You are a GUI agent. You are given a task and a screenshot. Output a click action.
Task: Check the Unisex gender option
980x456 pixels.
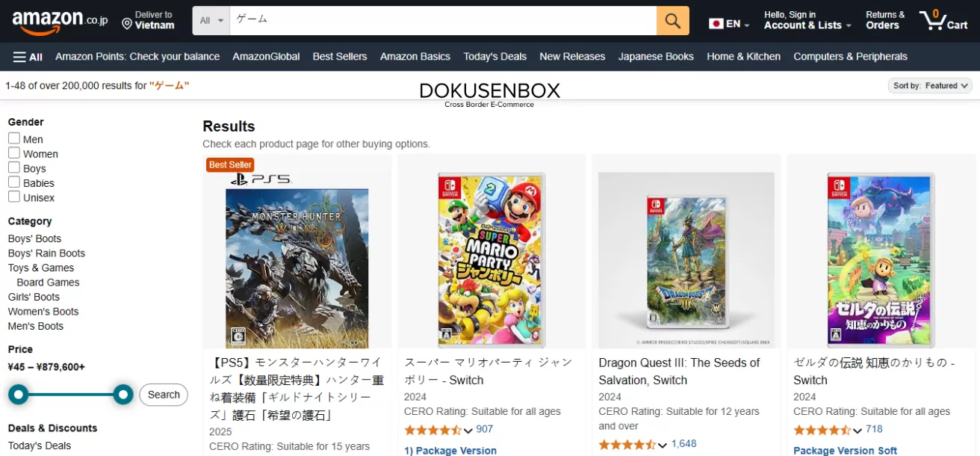coord(14,197)
